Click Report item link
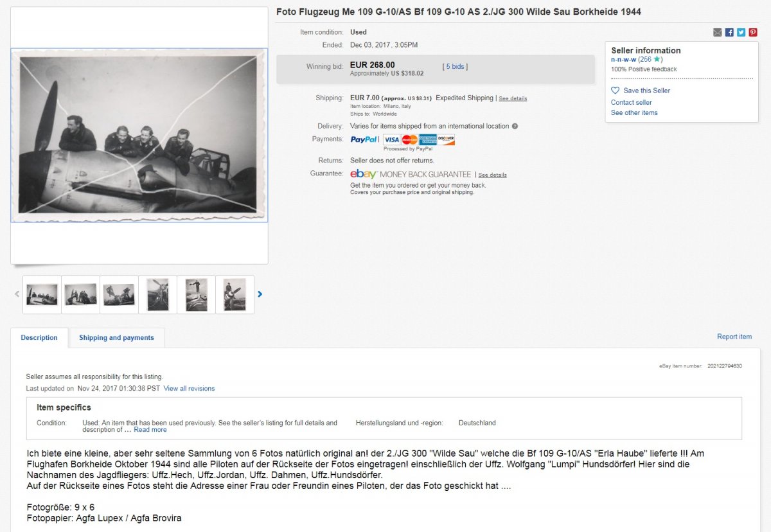This screenshot has height=532, width=771. tap(734, 337)
